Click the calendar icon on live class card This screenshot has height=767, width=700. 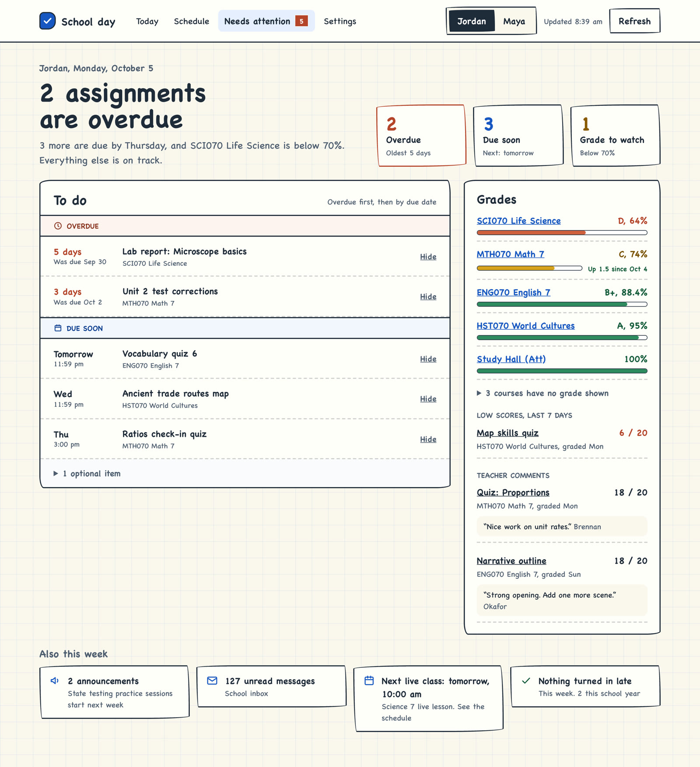pyautogui.click(x=369, y=681)
